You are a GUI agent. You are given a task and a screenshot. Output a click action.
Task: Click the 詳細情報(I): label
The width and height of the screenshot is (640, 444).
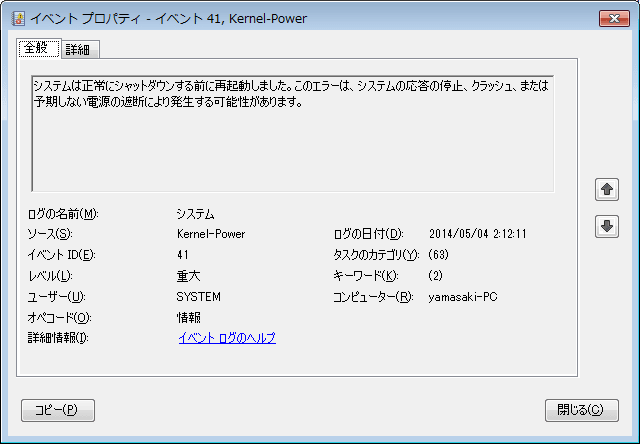tap(58, 338)
